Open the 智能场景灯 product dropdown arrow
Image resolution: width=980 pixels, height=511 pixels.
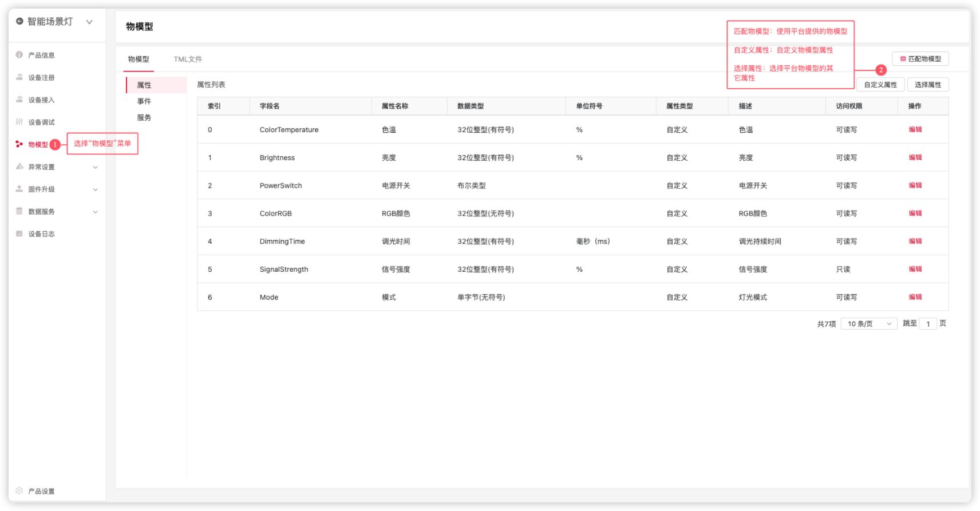[x=89, y=22]
